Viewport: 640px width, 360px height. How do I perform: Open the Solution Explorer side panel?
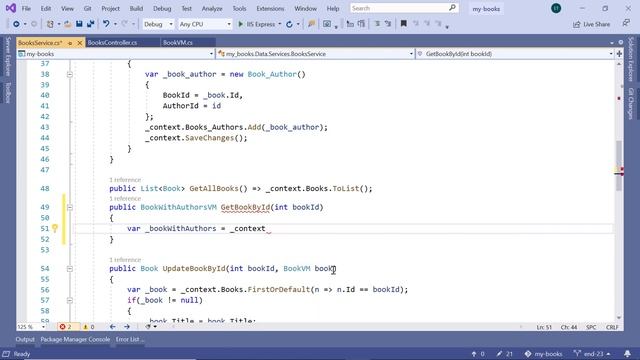point(631,59)
